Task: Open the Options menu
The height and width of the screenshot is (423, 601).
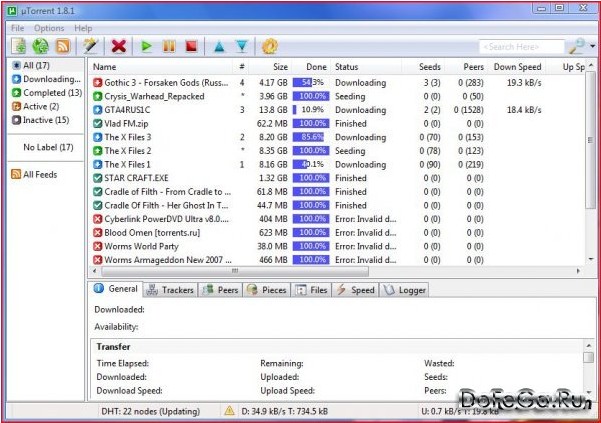Action: click(x=49, y=28)
